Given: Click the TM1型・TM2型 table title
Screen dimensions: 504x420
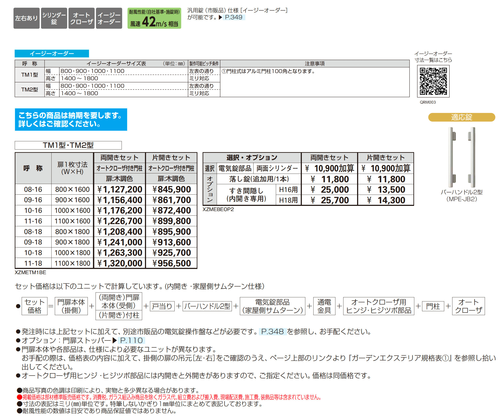Looking at the screenshot, I should click(x=68, y=145).
